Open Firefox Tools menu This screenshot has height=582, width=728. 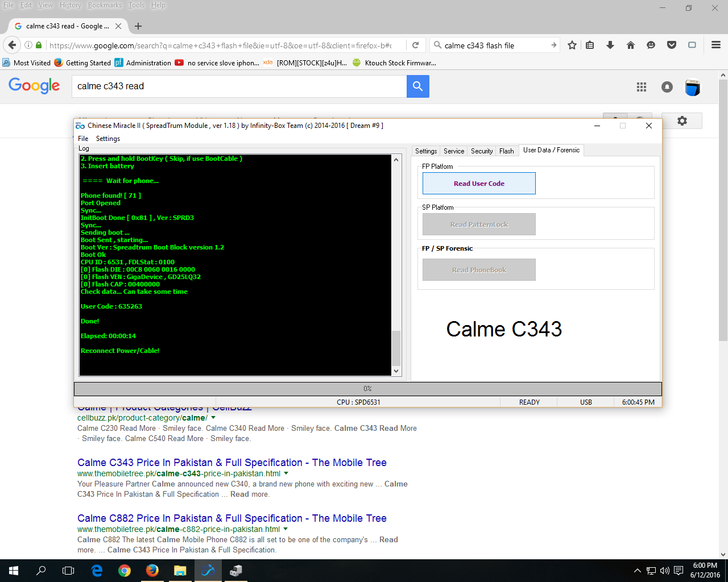coord(136,5)
